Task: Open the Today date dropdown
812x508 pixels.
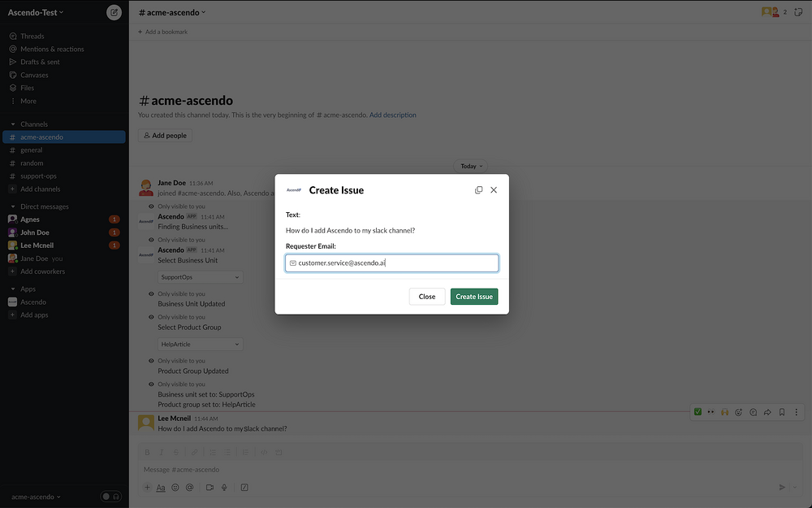Action: [x=471, y=166]
